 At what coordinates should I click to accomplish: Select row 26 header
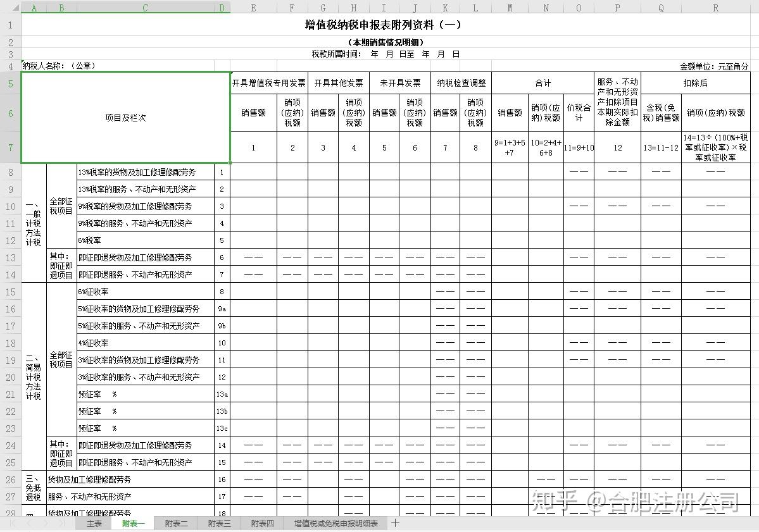tap(11, 479)
